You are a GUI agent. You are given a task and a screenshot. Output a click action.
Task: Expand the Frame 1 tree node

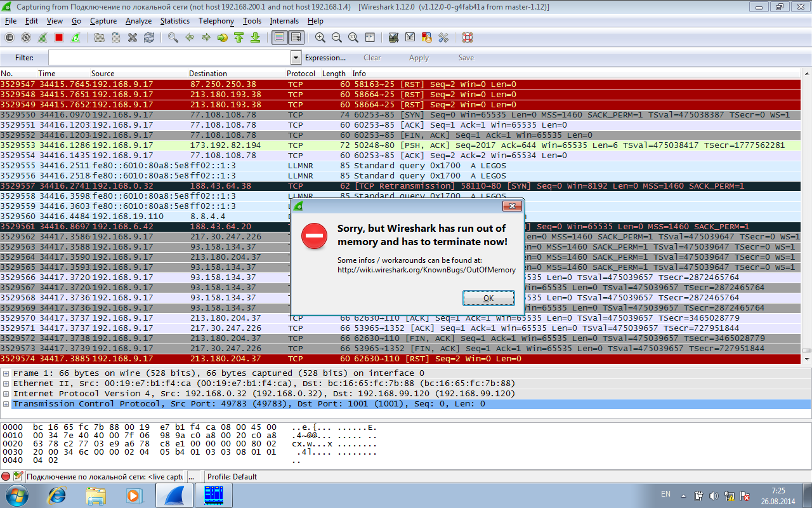(x=6, y=373)
